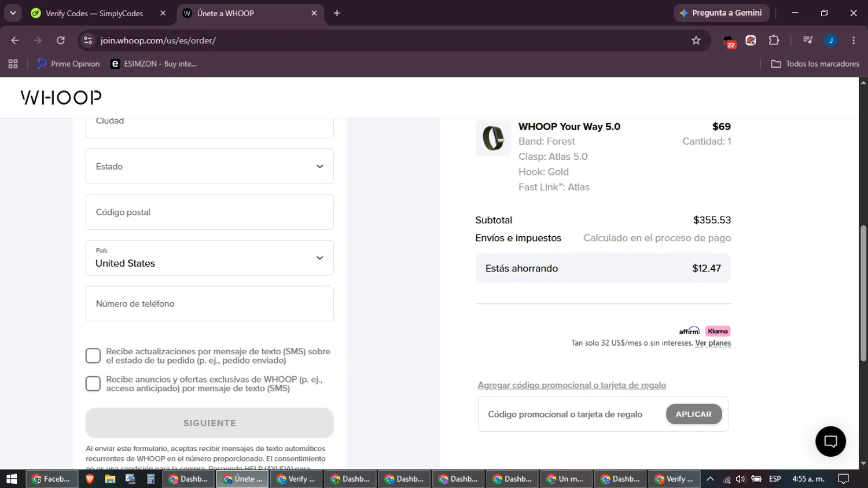Focus the Número de teléfono field
The image size is (868, 488).
[209, 303]
